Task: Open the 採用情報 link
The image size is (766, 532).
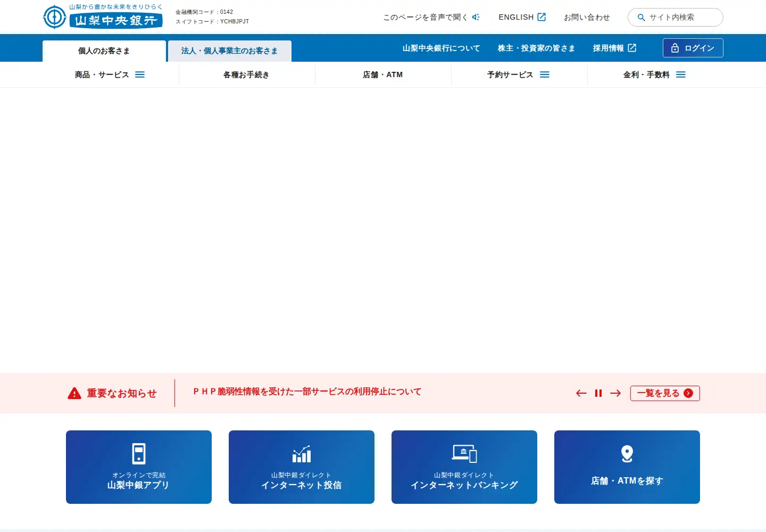Action: tap(614, 48)
